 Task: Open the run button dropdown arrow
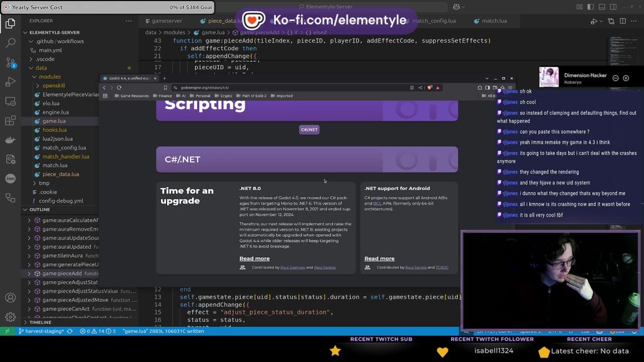click(601, 21)
